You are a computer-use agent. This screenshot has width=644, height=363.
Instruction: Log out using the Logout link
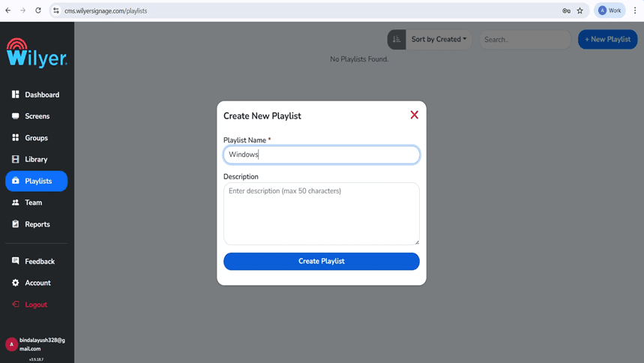tap(36, 304)
